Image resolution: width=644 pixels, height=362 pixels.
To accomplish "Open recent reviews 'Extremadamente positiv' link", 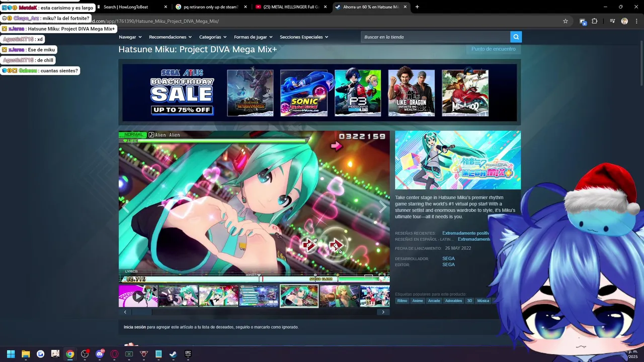I will coord(466,233).
